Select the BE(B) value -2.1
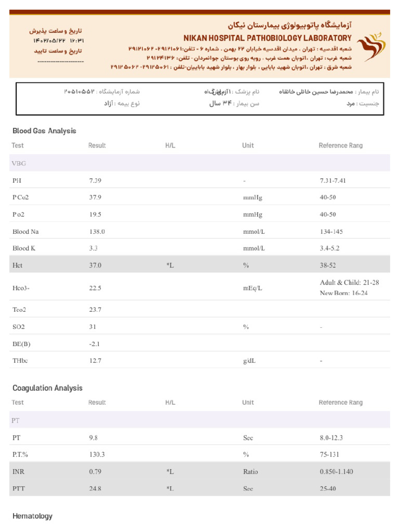 [x=95, y=344]
